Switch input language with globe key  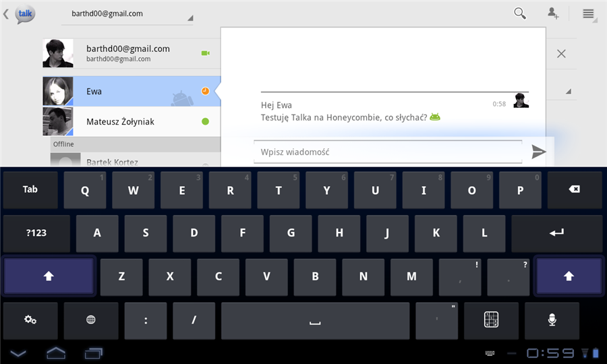point(91,320)
